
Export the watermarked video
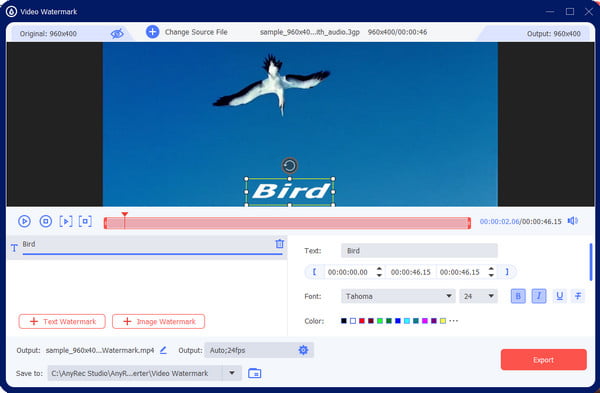[543, 360]
